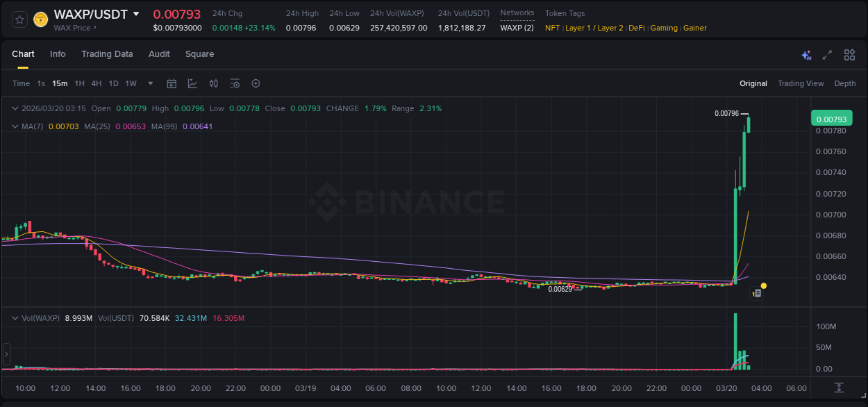Switch chart to Trading View mode

pos(800,83)
